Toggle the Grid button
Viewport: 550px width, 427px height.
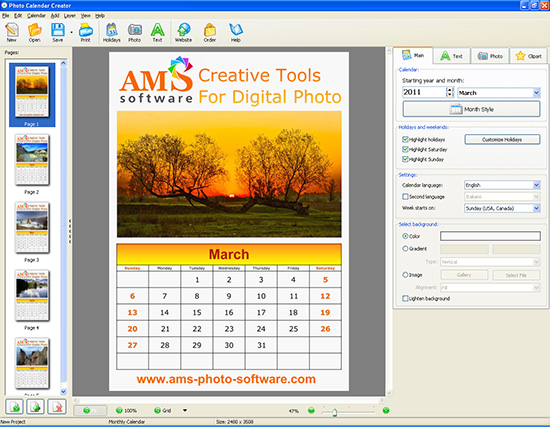[163, 410]
